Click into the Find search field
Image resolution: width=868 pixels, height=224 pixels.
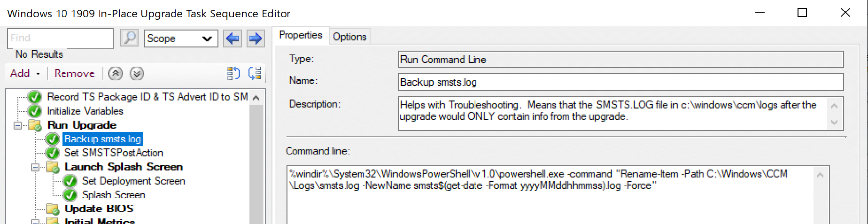click(60, 38)
